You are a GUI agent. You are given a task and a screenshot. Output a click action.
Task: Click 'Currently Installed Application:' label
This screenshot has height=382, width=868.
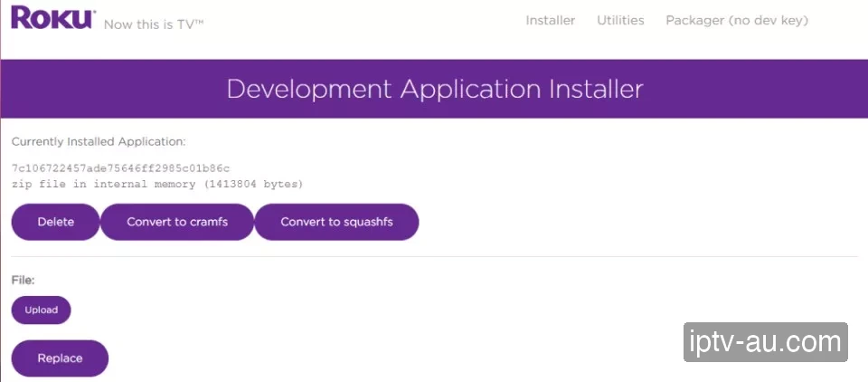click(99, 142)
